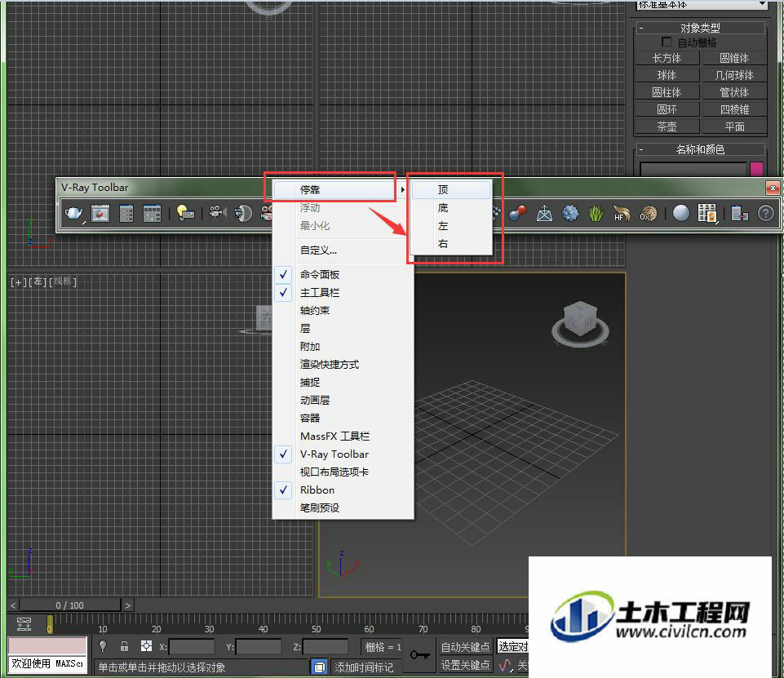Toggle 设置关键点 set key mode button
The width and height of the screenshot is (784, 678).
pyautogui.click(x=465, y=665)
